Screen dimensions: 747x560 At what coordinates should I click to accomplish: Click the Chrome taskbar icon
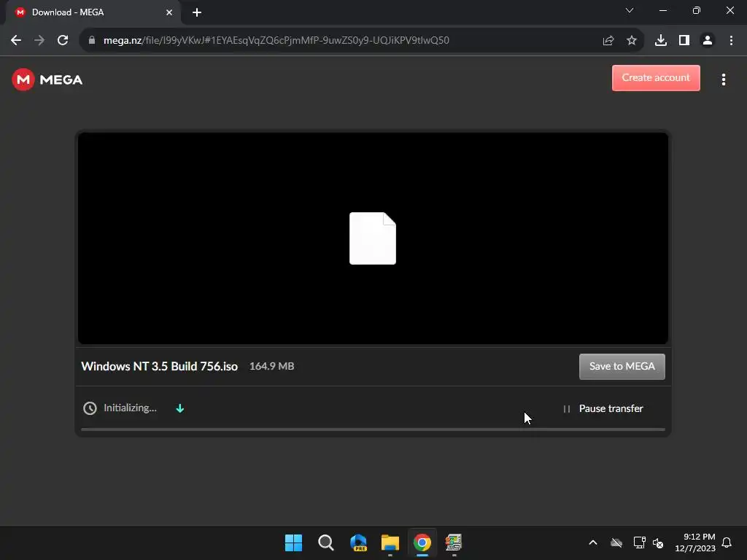coord(422,542)
